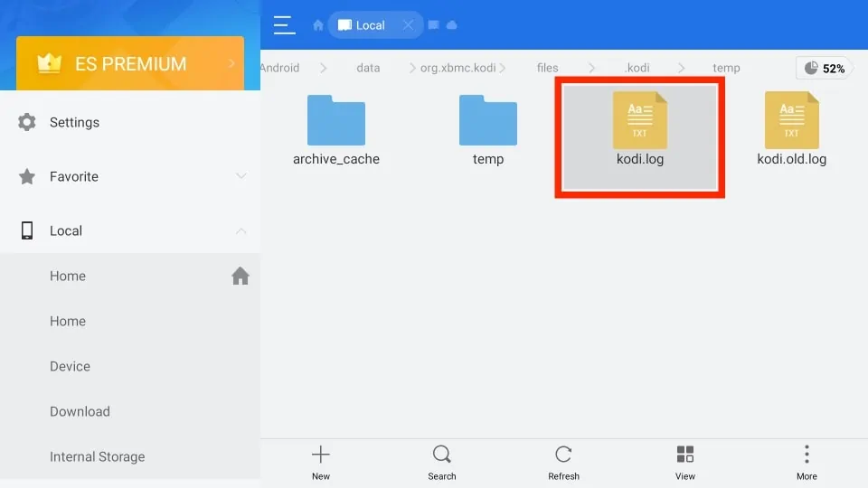Open the 52% storage analyzer indicator

tap(825, 68)
